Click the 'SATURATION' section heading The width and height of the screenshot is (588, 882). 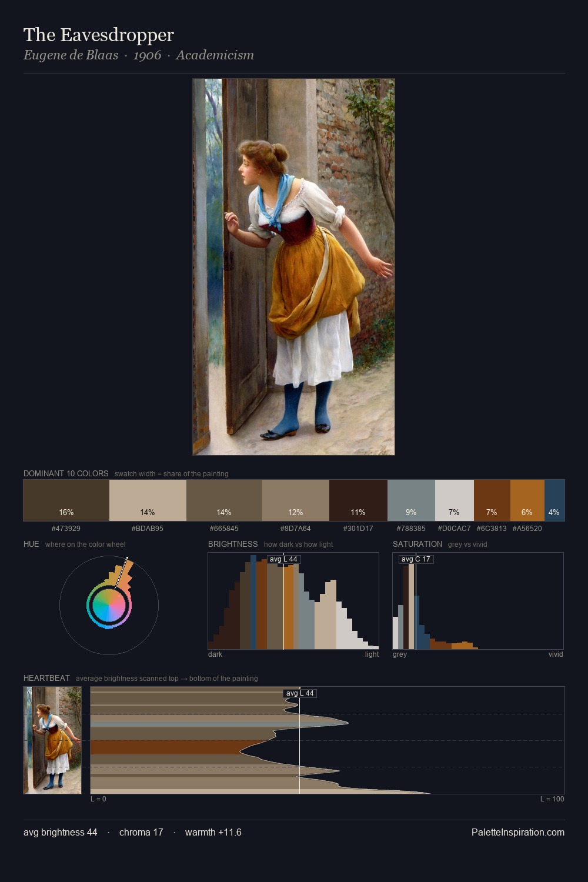point(417,544)
